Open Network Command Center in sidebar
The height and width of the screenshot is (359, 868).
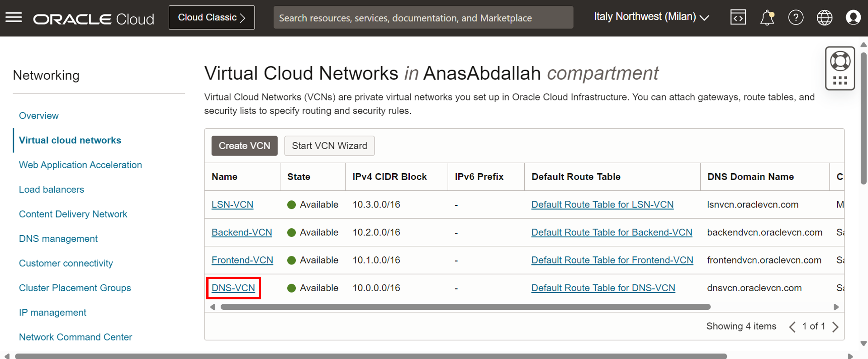pyautogui.click(x=76, y=337)
